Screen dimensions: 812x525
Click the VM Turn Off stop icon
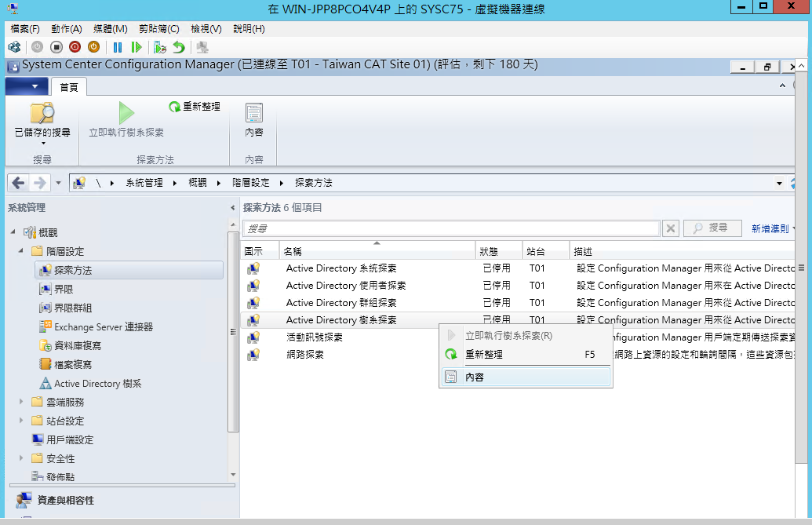tap(56, 48)
